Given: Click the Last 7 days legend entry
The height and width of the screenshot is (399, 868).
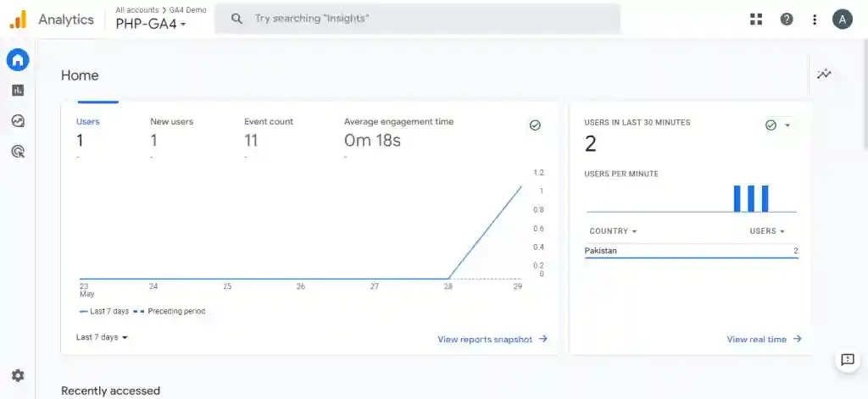Looking at the screenshot, I should coord(104,312).
